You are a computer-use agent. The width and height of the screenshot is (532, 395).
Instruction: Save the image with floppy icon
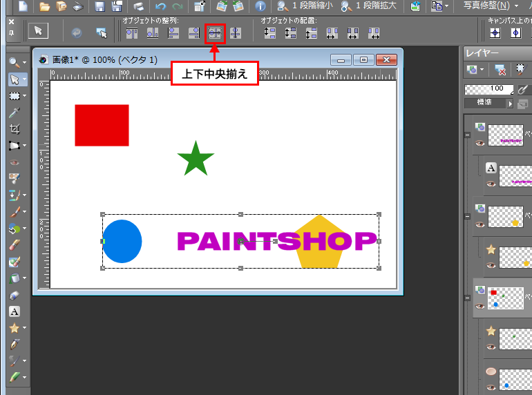(99, 6)
